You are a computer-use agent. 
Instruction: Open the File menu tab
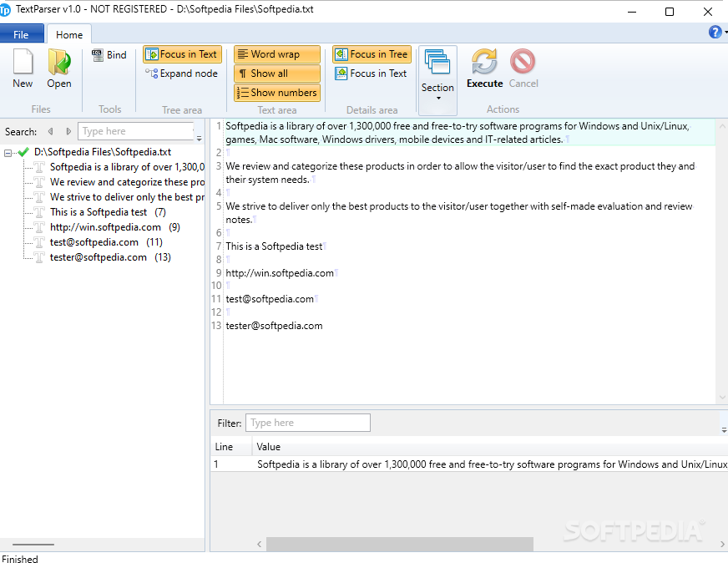pyautogui.click(x=22, y=34)
